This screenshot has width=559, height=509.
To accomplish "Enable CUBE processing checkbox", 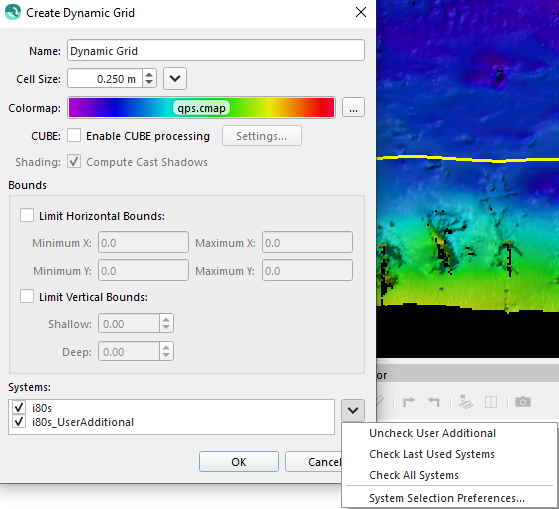I will [74, 135].
